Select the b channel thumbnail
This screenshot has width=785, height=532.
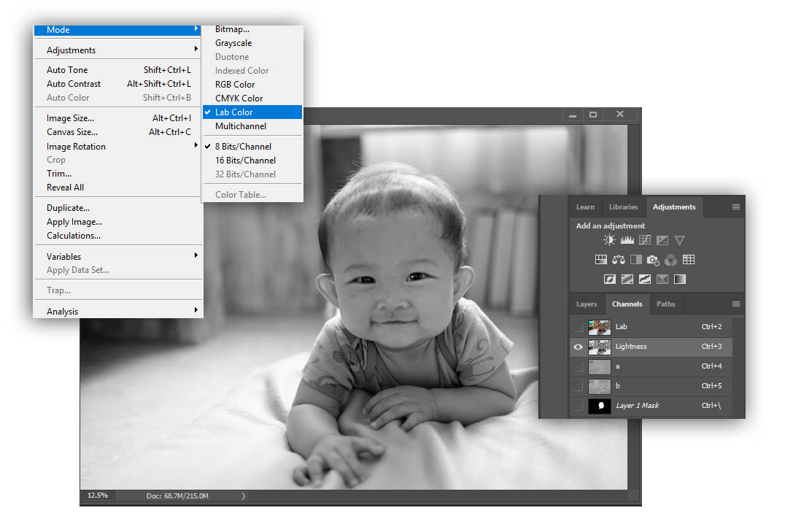click(599, 386)
